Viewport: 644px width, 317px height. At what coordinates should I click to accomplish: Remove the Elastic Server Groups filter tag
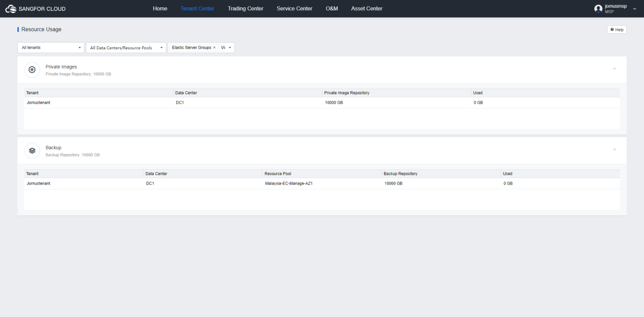pos(214,48)
